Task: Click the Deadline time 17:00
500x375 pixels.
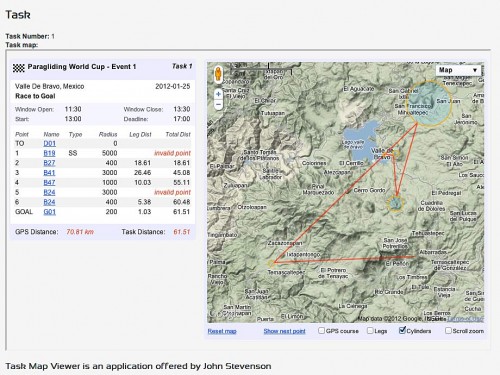Action: point(182,119)
